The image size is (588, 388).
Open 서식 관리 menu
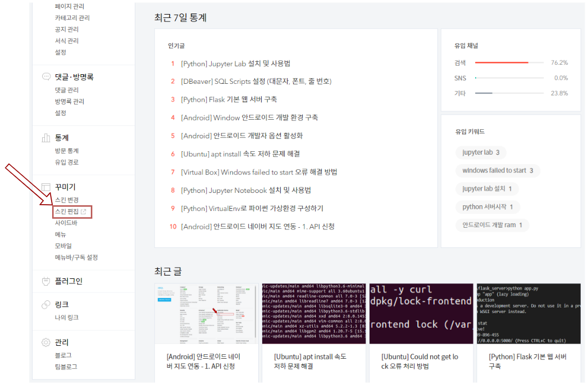point(67,40)
